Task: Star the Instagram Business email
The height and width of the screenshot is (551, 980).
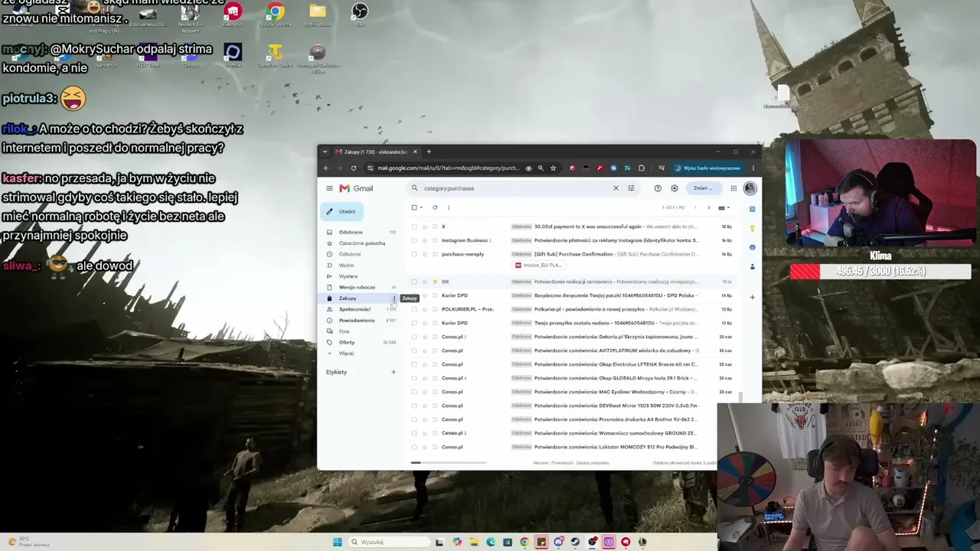Action: (425, 240)
